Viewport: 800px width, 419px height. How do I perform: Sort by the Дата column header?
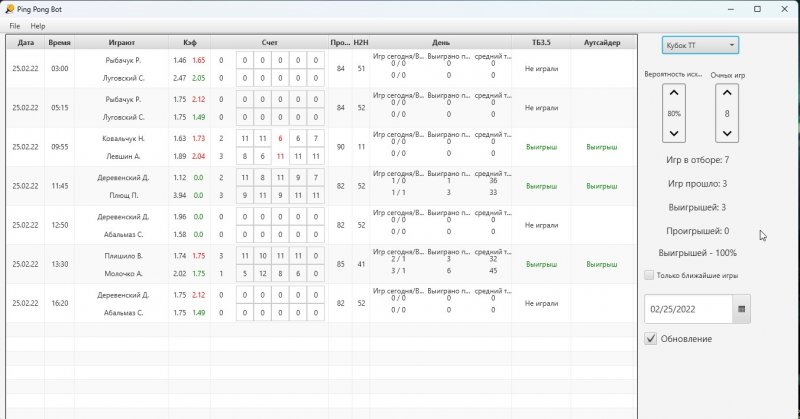click(x=25, y=43)
